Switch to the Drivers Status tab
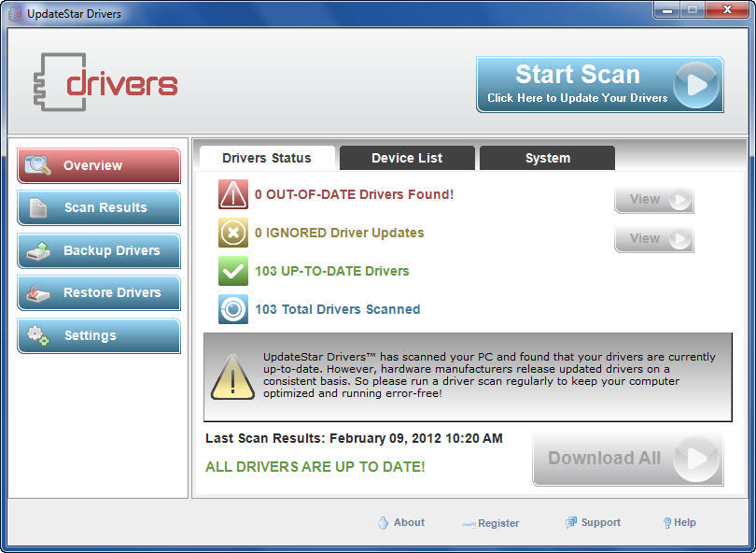 coord(267,158)
